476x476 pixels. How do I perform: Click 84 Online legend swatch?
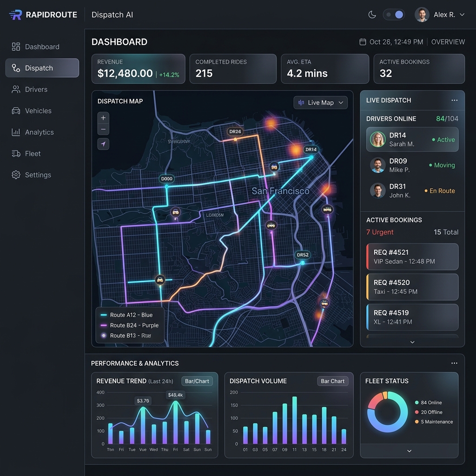[417, 403]
